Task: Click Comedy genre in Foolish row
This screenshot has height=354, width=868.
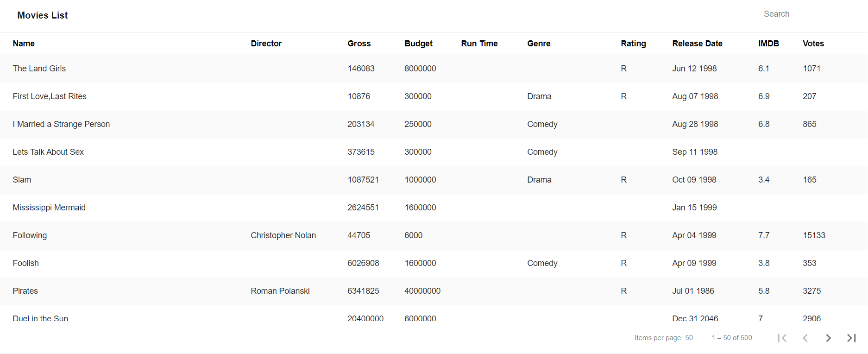Action: [542, 263]
